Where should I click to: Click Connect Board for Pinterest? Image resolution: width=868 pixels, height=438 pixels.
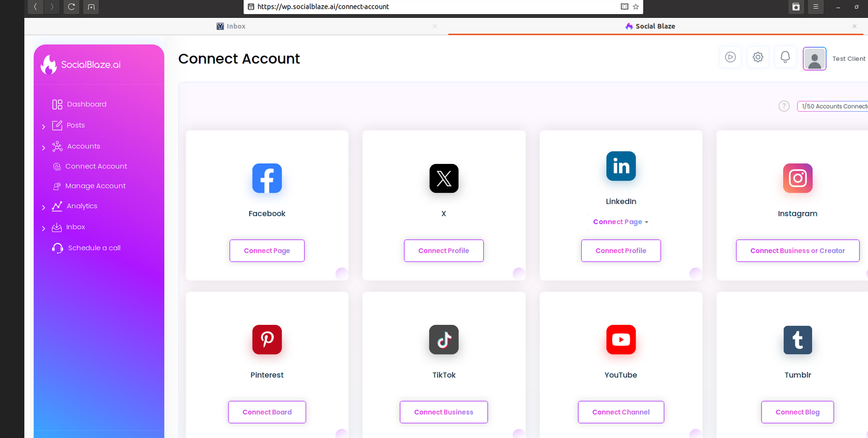[x=267, y=412]
